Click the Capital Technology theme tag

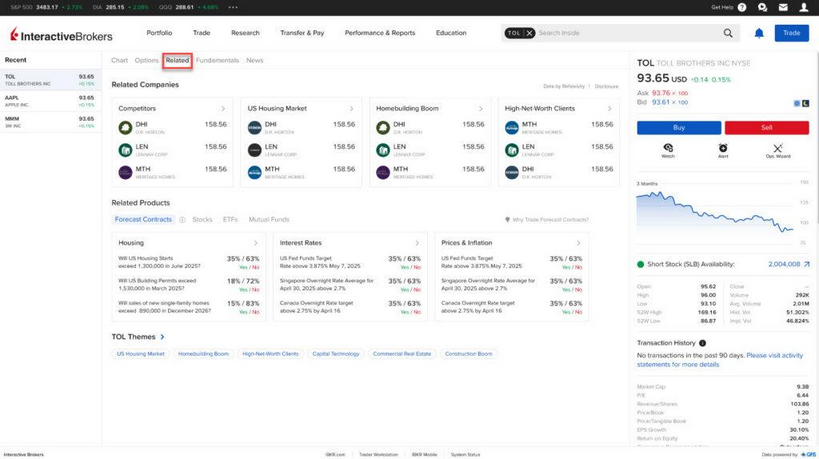(336, 354)
